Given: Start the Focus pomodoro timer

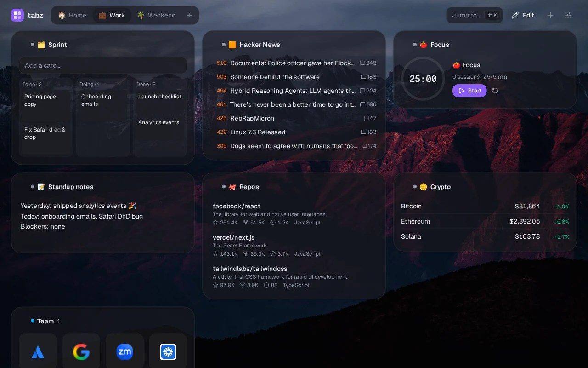Looking at the screenshot, I should pos(469,91).
